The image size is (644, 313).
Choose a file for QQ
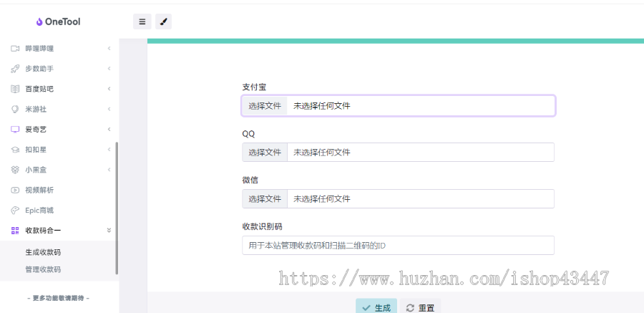pyautogui.click(x=265, y=152)
